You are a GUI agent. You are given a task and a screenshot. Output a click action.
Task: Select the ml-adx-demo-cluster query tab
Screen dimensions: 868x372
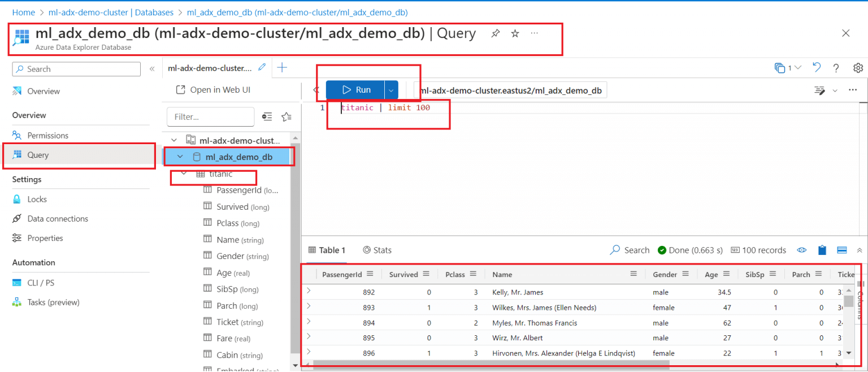coord(210,68)
